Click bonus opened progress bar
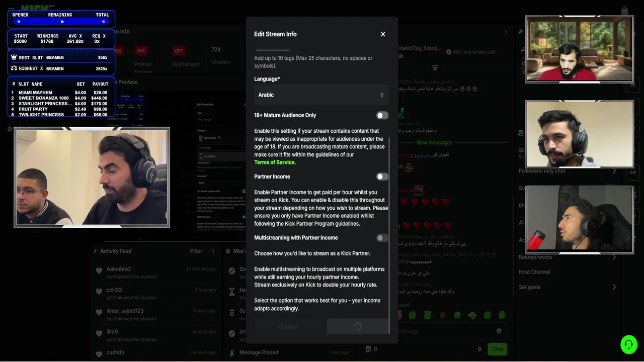This screenshot has width=644, height=362. click(61, 22)
